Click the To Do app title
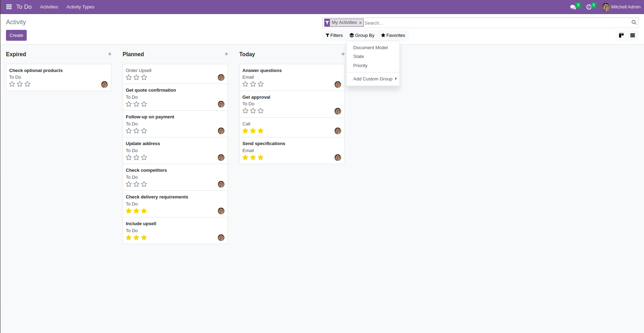This screenshot has width=644, height=333. point(24,7)
